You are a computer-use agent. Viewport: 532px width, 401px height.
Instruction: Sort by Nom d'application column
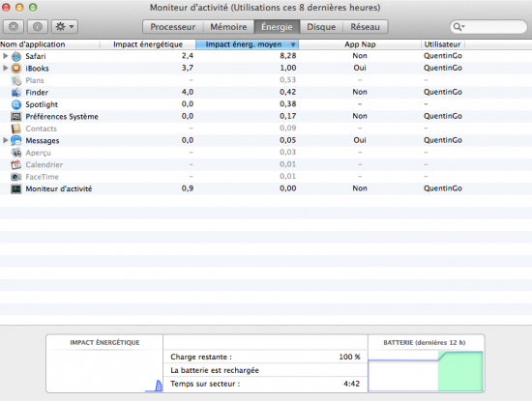pos(50,44)
